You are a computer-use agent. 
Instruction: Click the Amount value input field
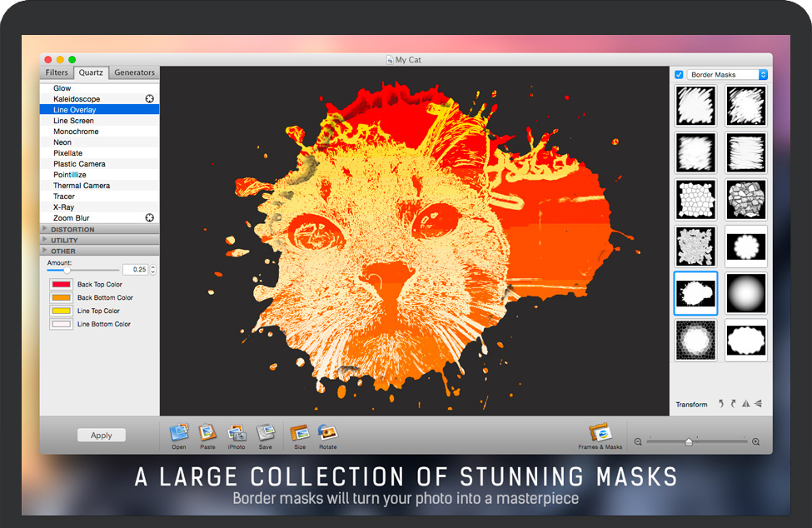tap(135, 270)
